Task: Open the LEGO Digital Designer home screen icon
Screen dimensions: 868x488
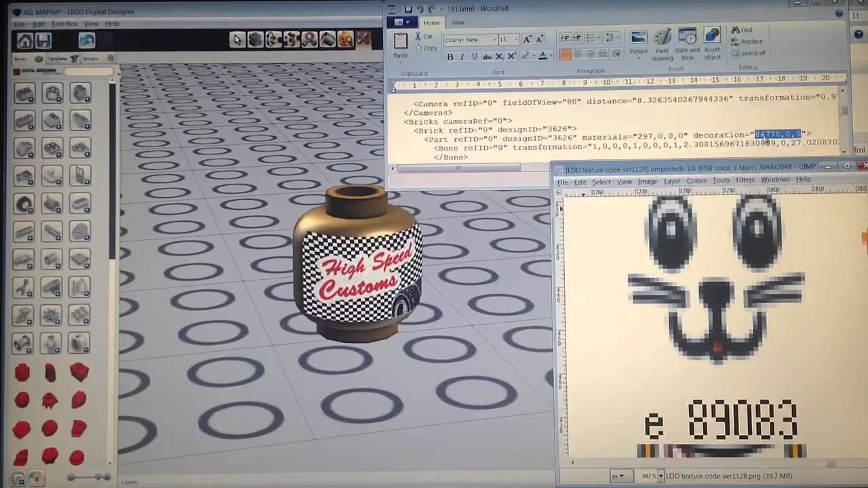Action: [24, 41]
